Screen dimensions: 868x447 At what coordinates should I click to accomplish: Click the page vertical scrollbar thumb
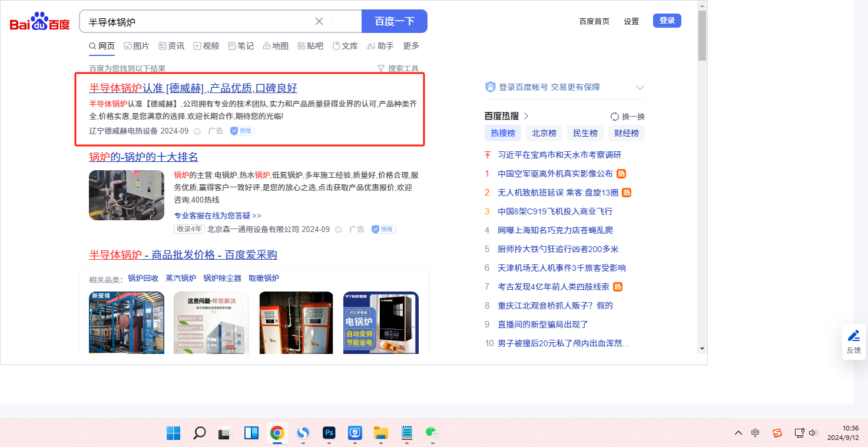tap(701, 35)
